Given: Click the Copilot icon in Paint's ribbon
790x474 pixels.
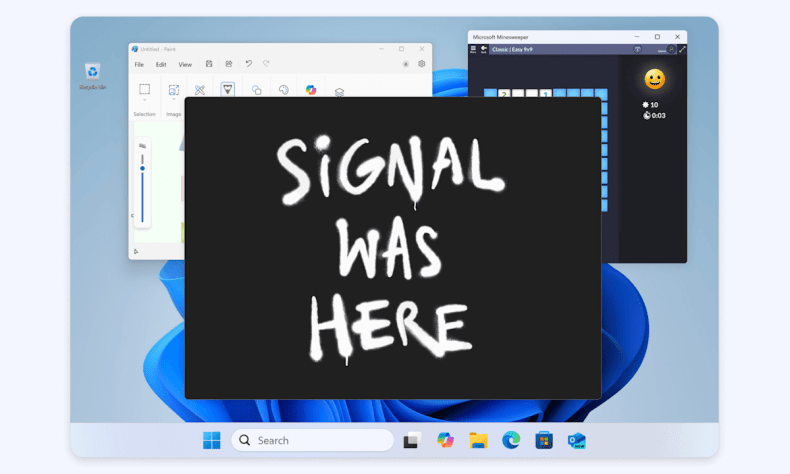Looking at the screenshot, I should (x=311, y=90).
